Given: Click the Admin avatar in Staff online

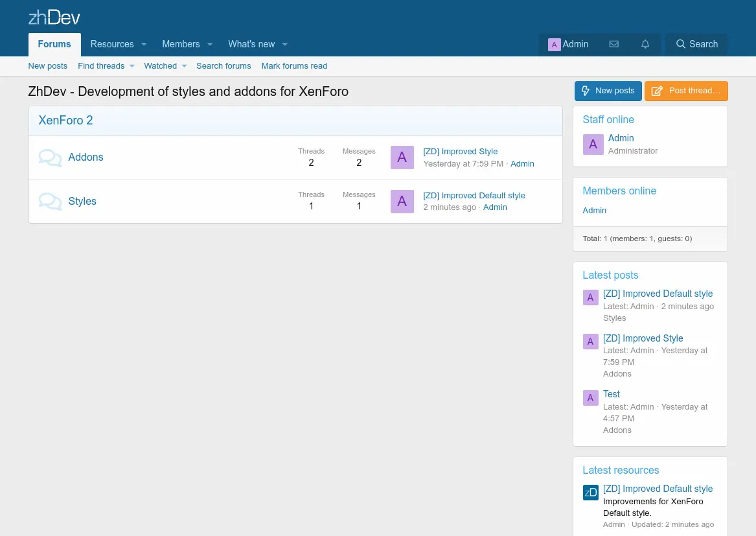Looking at the screenshot, I should coord(593,145).
